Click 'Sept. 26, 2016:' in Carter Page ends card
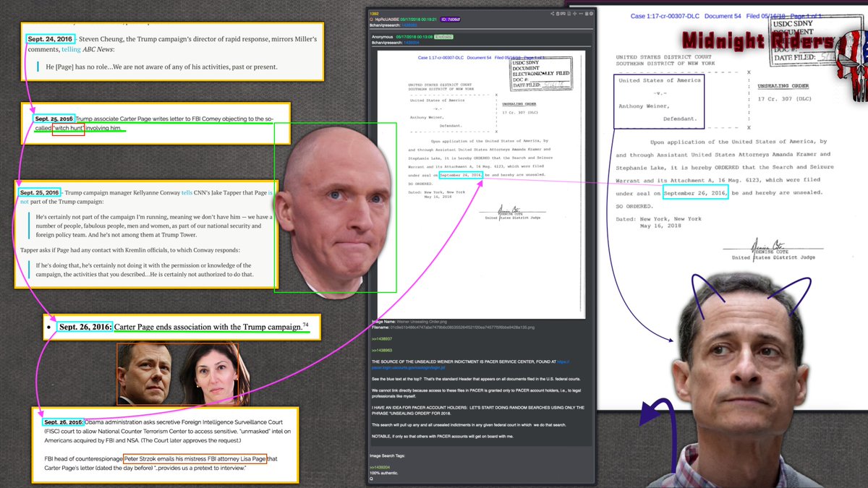The width and height of the screenshot is (868, 488). pos(85,328)
